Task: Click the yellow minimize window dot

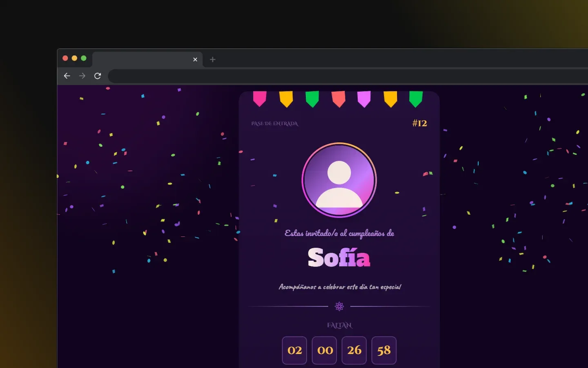Action: point(74,58)
